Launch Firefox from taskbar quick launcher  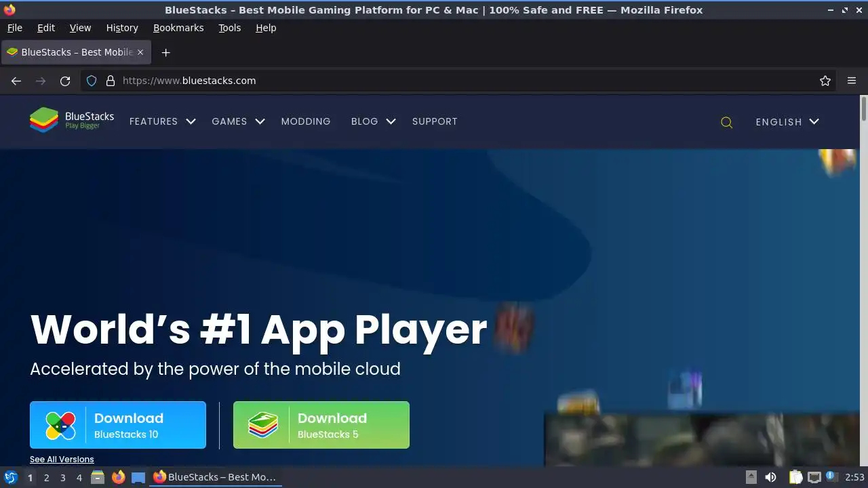pos(118,477)
